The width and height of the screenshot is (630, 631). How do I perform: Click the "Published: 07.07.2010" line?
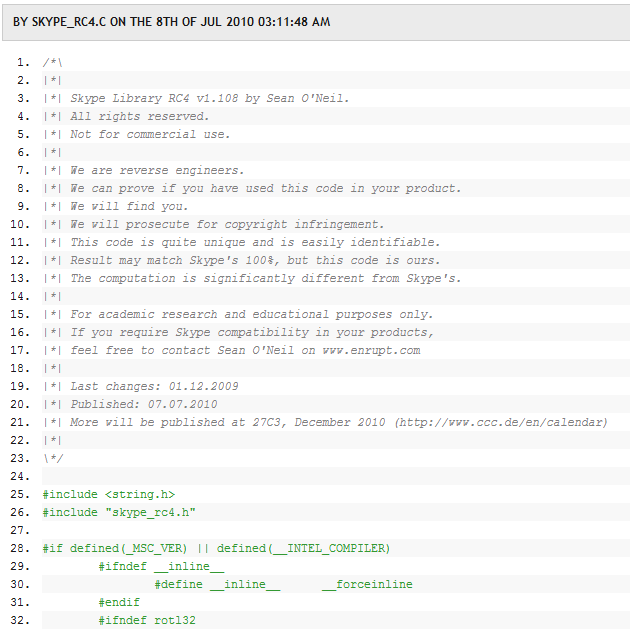143,404
